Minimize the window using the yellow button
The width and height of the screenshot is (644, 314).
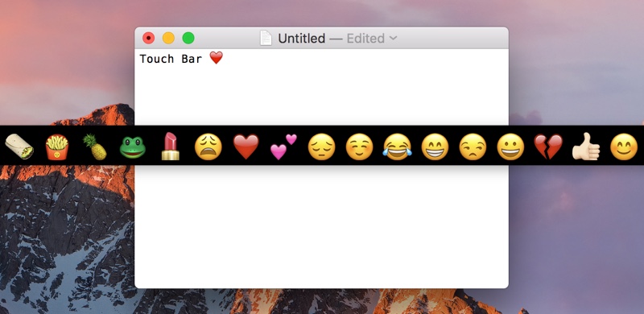(168, 38)
